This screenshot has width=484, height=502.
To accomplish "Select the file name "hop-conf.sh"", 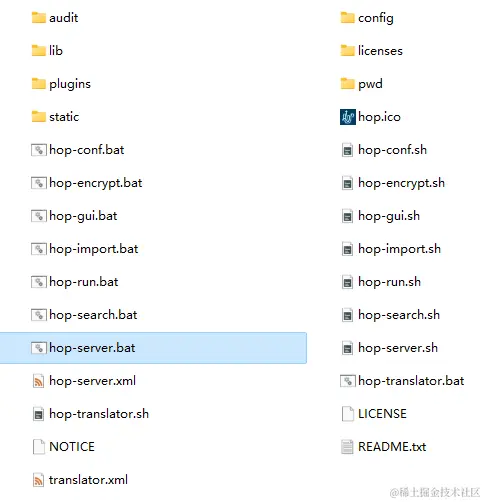I will (x=393, y=150).
